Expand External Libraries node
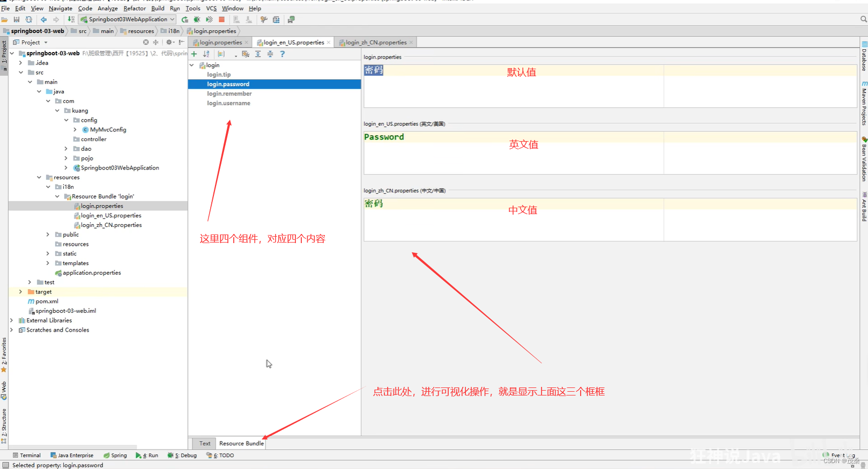Image resolution: width=868 pixels, height=469 pixels. pyautogui.click(x=12, y=320)
